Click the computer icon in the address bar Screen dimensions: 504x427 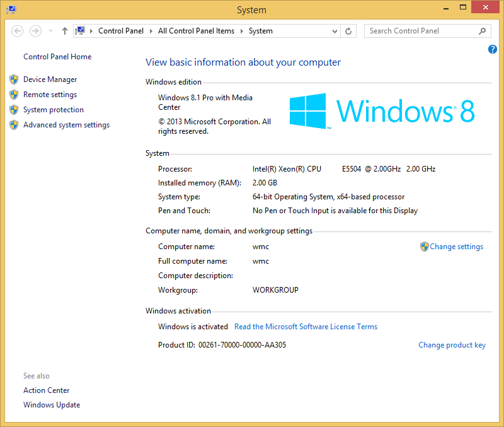(80, 30)
